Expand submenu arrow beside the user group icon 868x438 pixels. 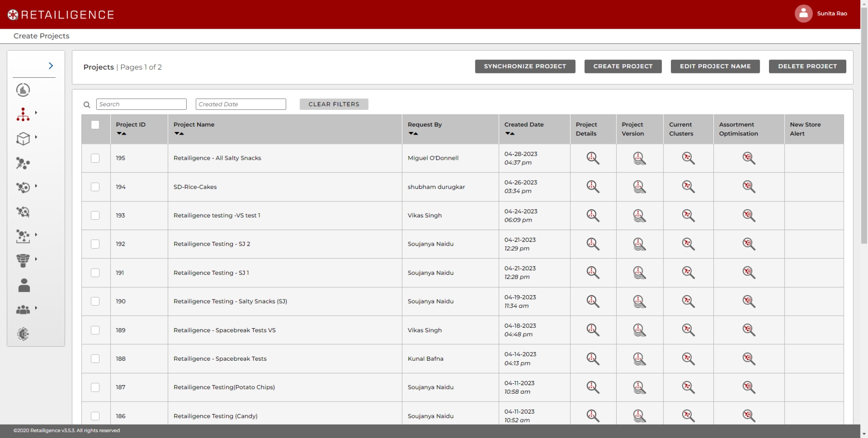pos(36,308)
